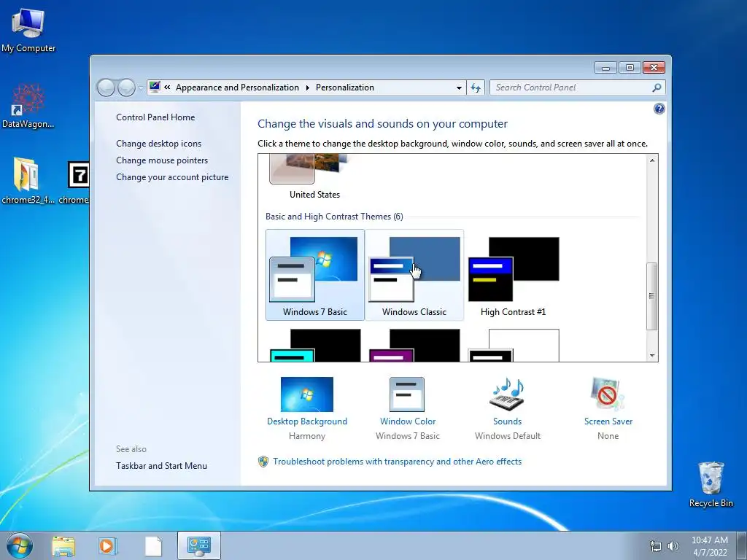The height and width of the screenshot is (560, 747).
Task: Open recent pages dropdown beside nav buttons
Action: point(141,87)
